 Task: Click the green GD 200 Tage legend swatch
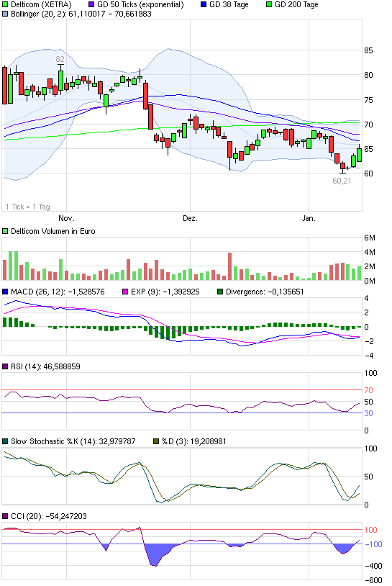coord(269,5)
